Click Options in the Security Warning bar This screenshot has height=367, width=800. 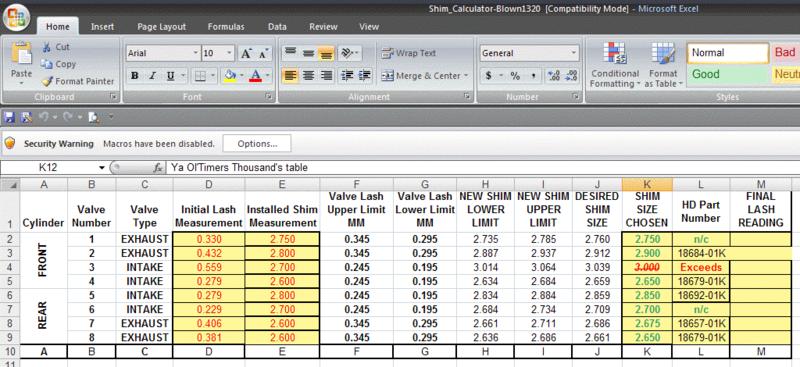pos(257,143)
